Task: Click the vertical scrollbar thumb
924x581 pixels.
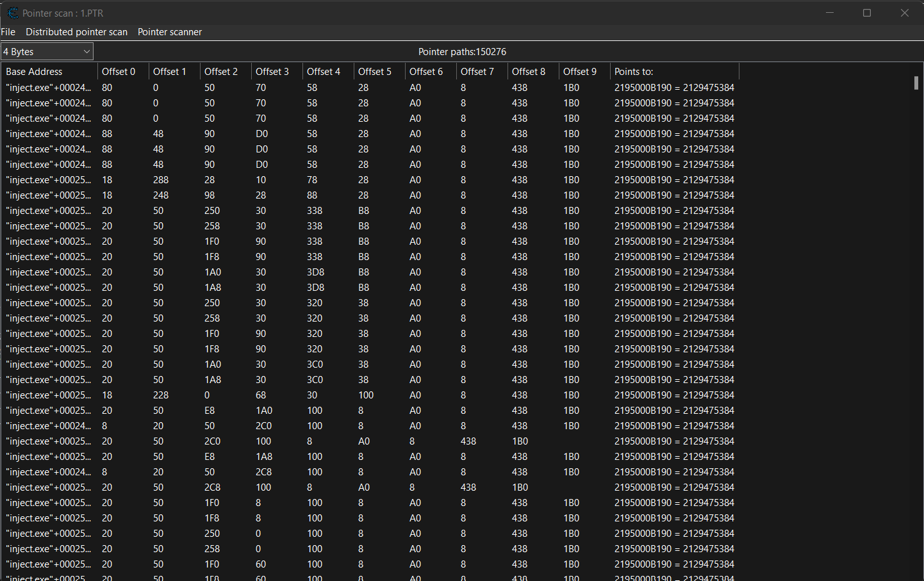Action: [x=916, y=82]
